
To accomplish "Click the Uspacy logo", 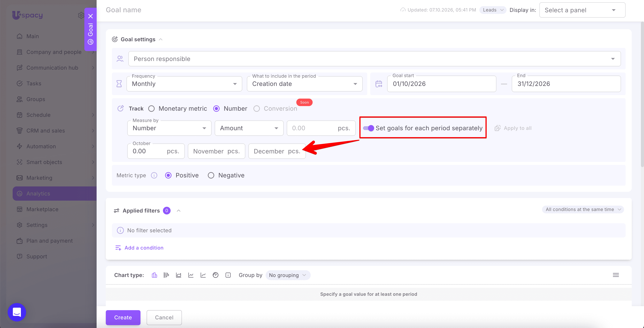I will [x=27, y=15].
